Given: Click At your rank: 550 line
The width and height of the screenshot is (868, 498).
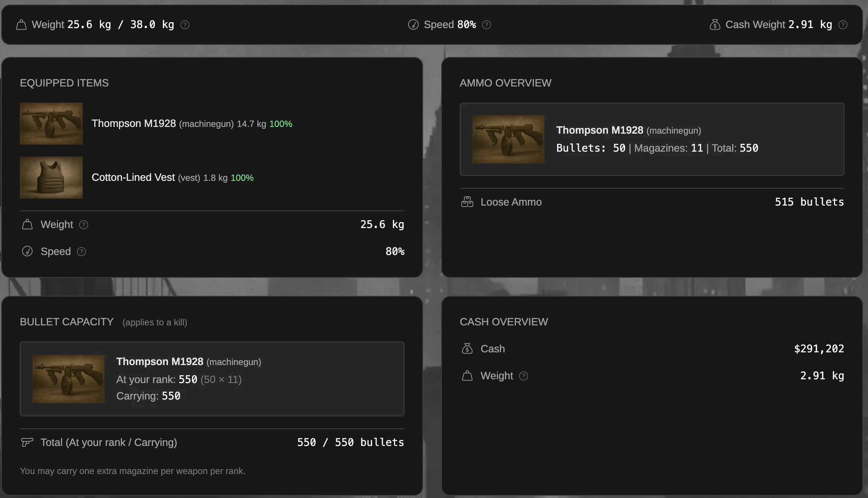Looking at the screenshot, I should coord(179,380).
